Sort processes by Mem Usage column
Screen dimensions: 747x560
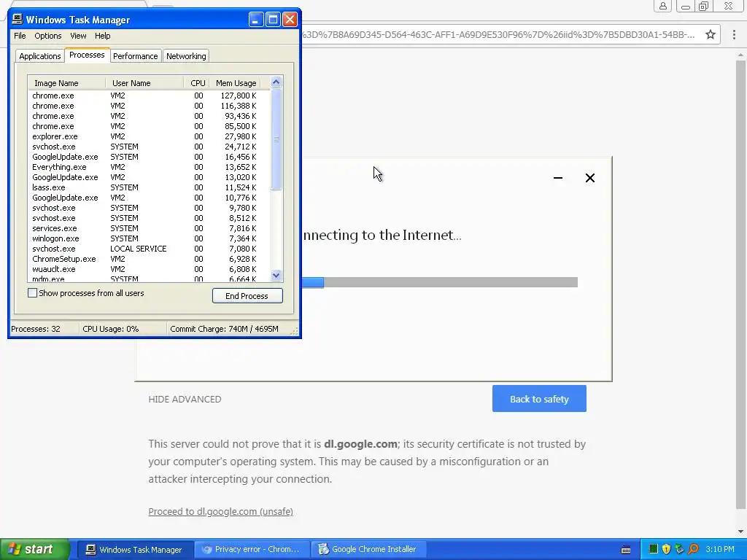pyautogui.click(x=236, y=83)
